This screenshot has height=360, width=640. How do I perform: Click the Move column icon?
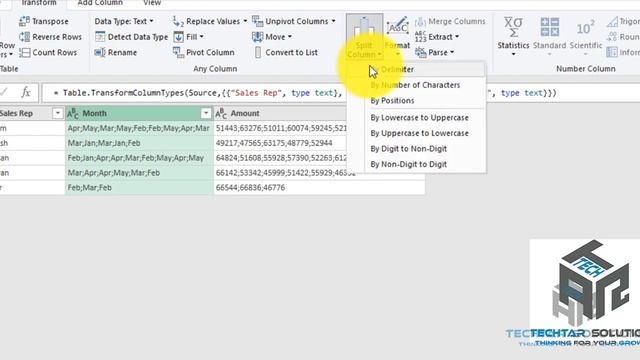coord(258,37)
